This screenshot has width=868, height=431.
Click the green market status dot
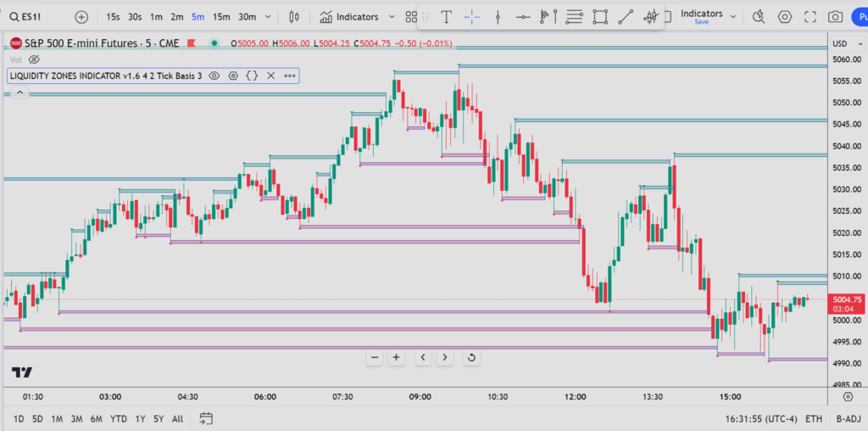tap(214, 43)
